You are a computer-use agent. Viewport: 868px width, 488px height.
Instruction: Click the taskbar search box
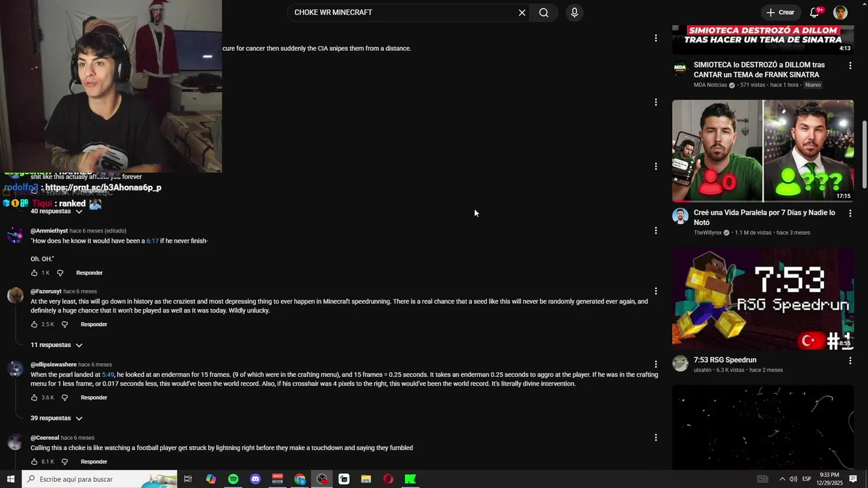coord(99,479)
